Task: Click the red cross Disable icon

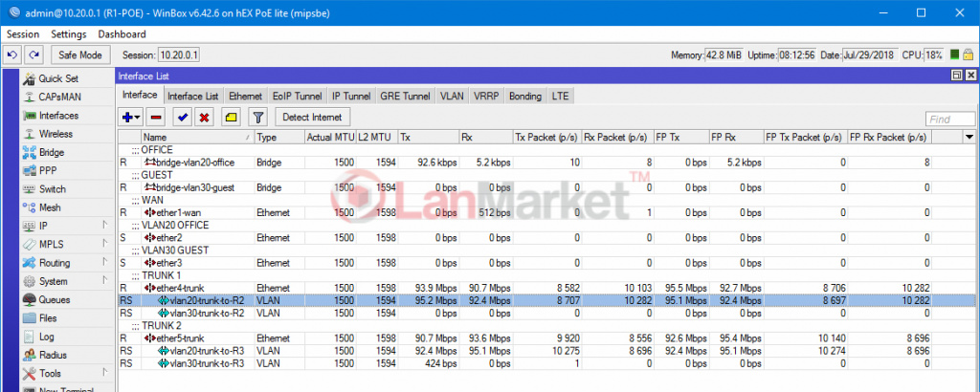Action: point(204,117)
